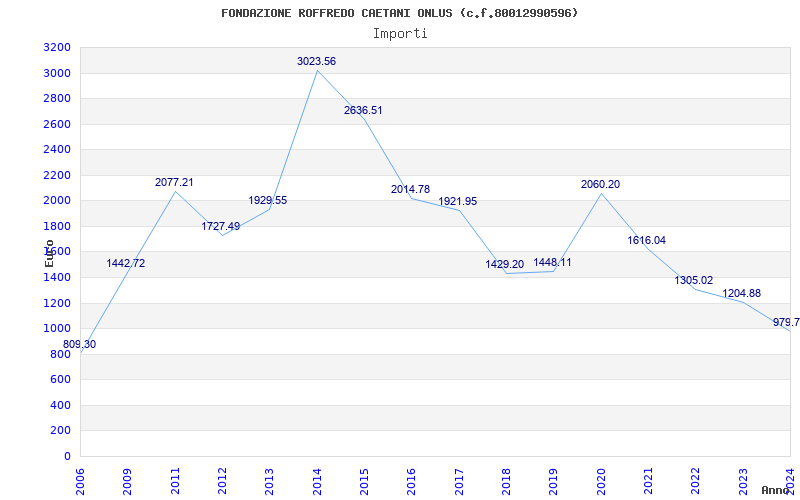
Task: Click the 600 y-axis tick label
Action: click(62, 380)
